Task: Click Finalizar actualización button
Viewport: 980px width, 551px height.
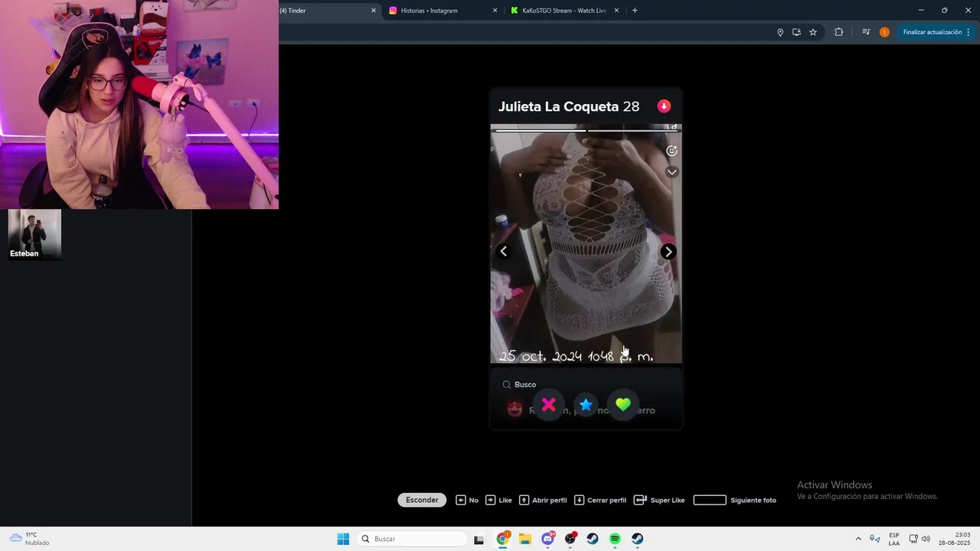Action: click(x=932, y=32)
